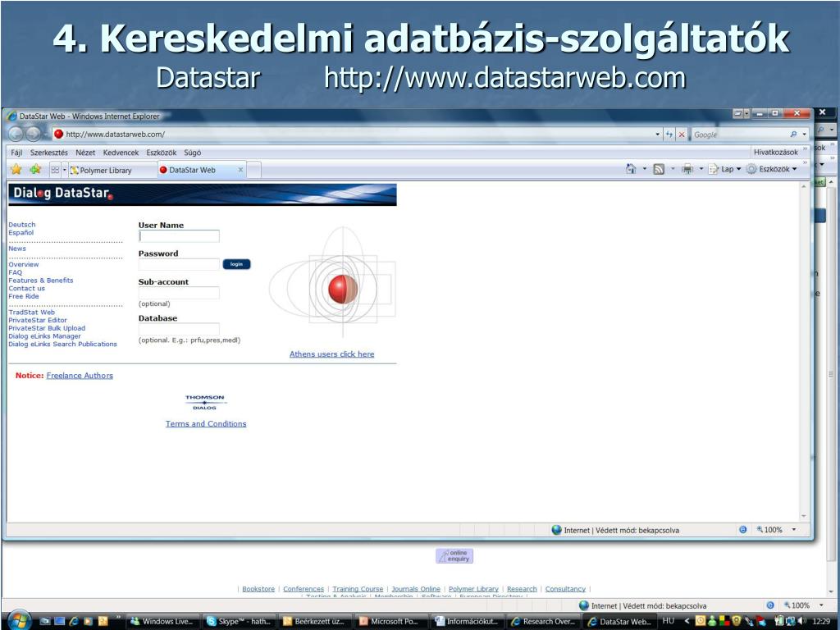This screenshot has height=630, width=840.
Task: Click the browser Forward arrow button
Action: (x=33, y=134)
